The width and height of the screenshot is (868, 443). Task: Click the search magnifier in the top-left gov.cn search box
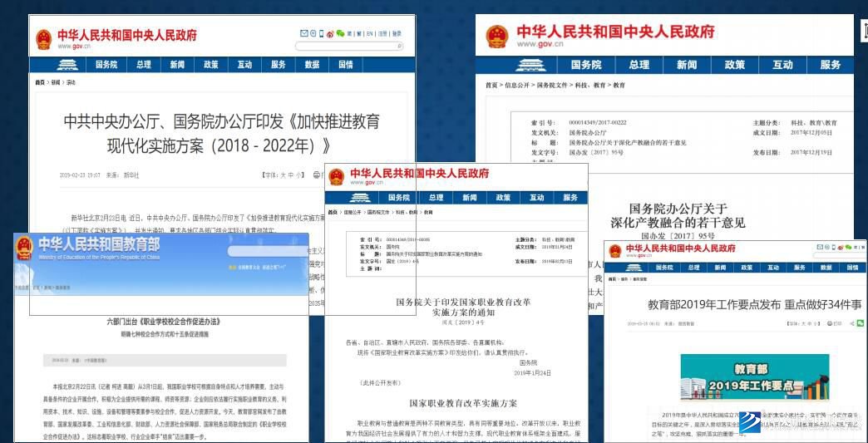pyautogui.click(x=398, y=46)
